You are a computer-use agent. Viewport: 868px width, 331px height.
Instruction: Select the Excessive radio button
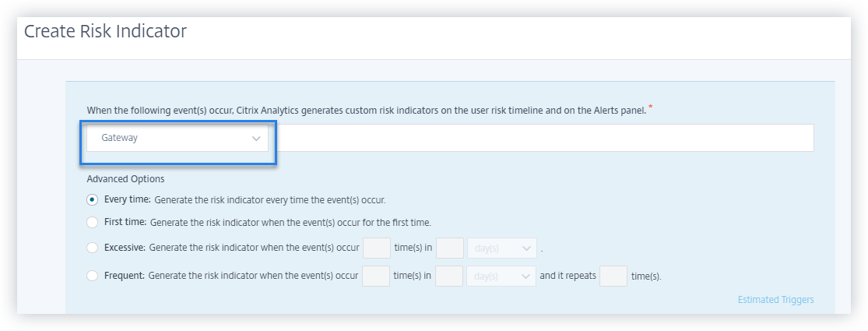[x=93, y=248]
